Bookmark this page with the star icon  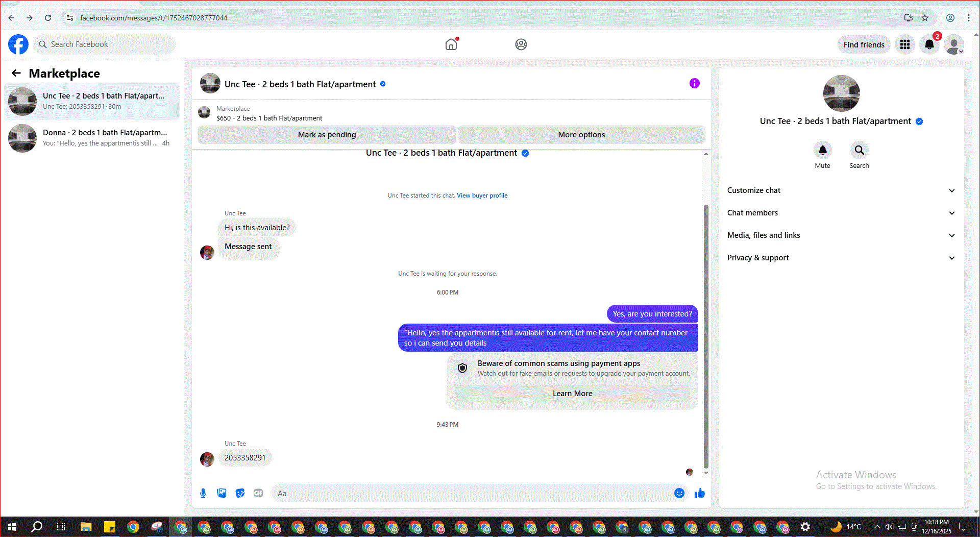tap(925, 18)
